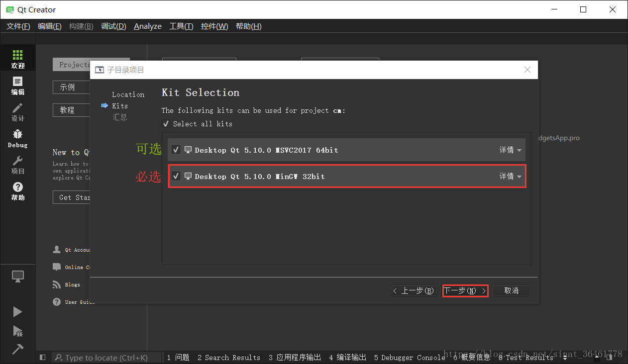
Task: Toggle the left sidebar icon in status bar
Action: pos(43,357)
